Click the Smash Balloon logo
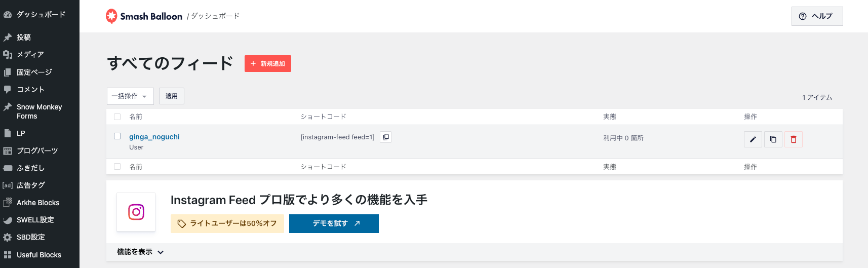Screen dimensions: 868x268 click(144, 16)
